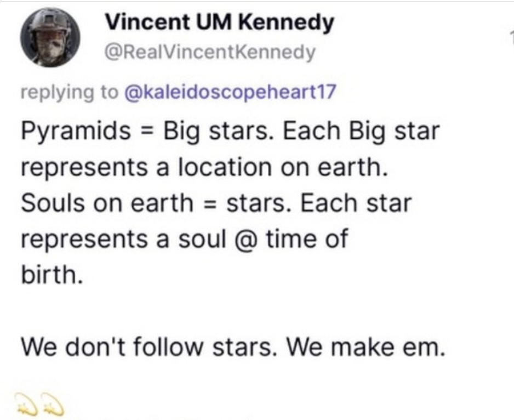
Task: Click the "represents a soul @ time of" line
Action: pos(184,239)
